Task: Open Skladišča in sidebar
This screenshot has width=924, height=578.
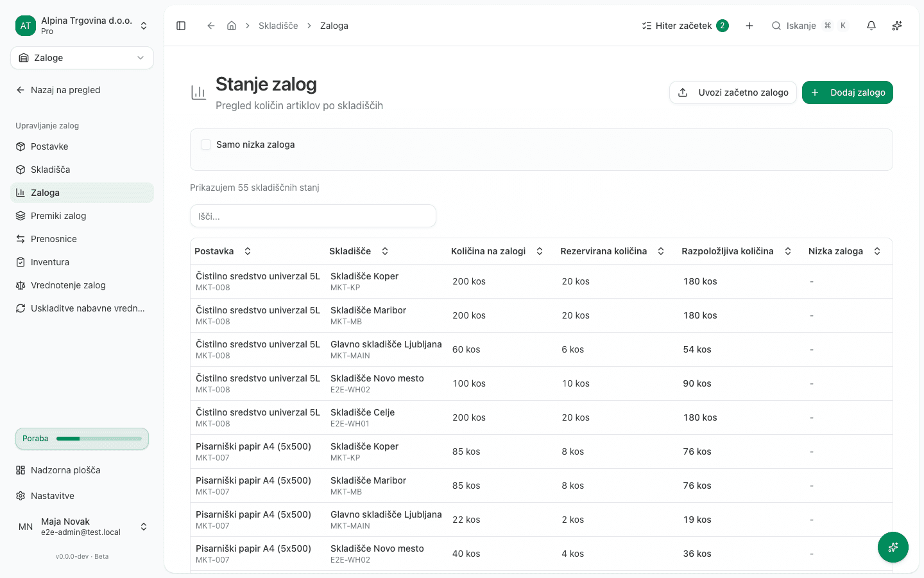Action: (82, 170)
